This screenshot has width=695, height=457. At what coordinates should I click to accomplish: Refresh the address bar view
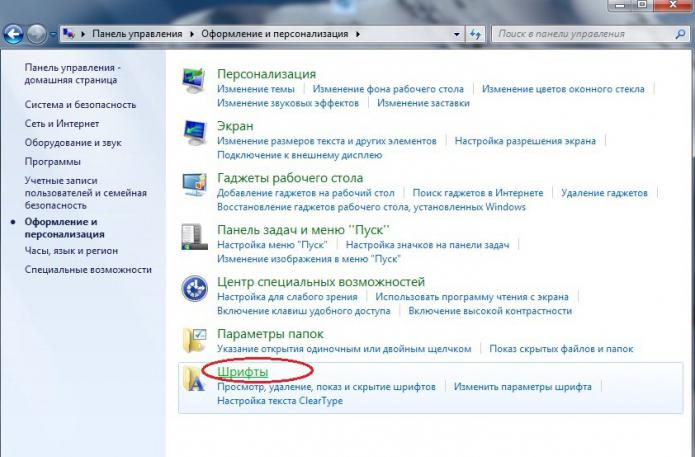[476, 34]
